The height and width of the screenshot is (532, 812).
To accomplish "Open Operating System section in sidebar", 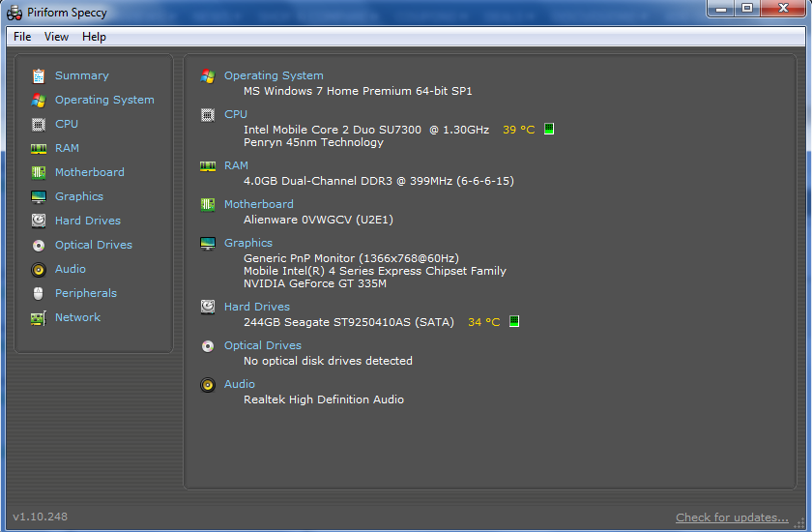I will coord(104,100).
